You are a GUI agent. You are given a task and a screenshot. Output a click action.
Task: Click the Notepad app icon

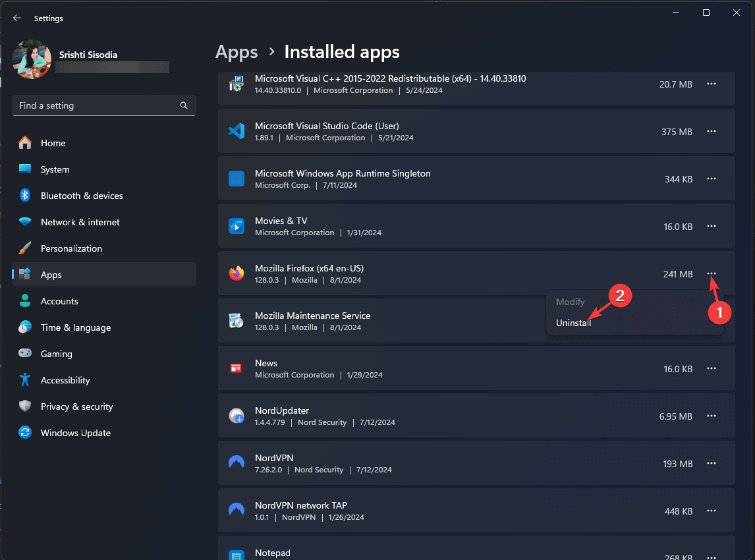click(x=237, y=555)
